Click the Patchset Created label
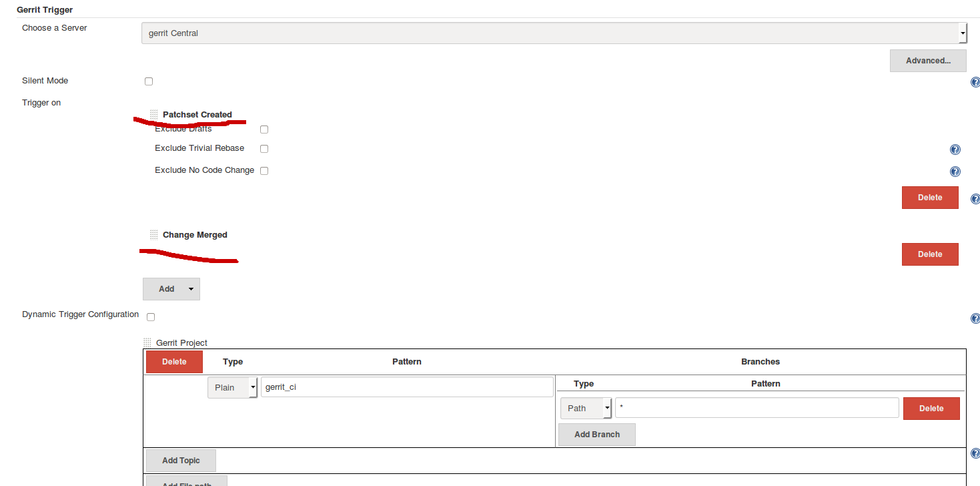The width and height of the screenshot is (980, 486). 197,115
